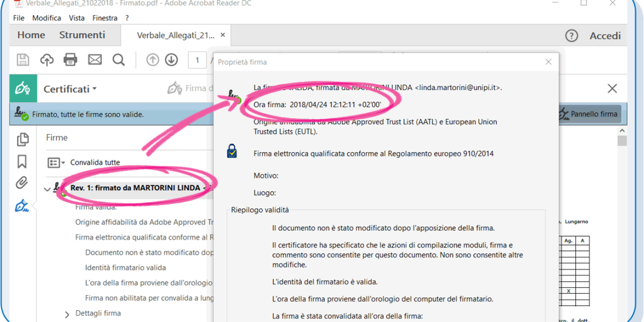Click the signature status icon in blue bar
The width and height of the screenshot is (644, 322).
point(21,114)
